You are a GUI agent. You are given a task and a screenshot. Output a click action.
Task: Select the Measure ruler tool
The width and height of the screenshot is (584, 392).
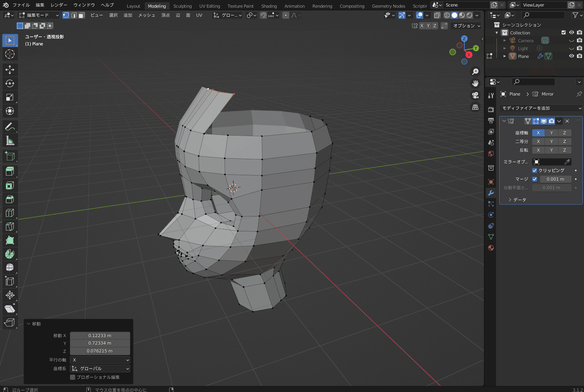(x=10, y=141)
